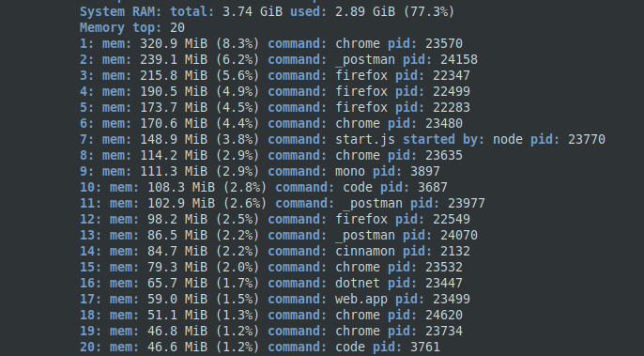
Task: Click the web.app pid 23499 line
Action: [x=275, y=300]
